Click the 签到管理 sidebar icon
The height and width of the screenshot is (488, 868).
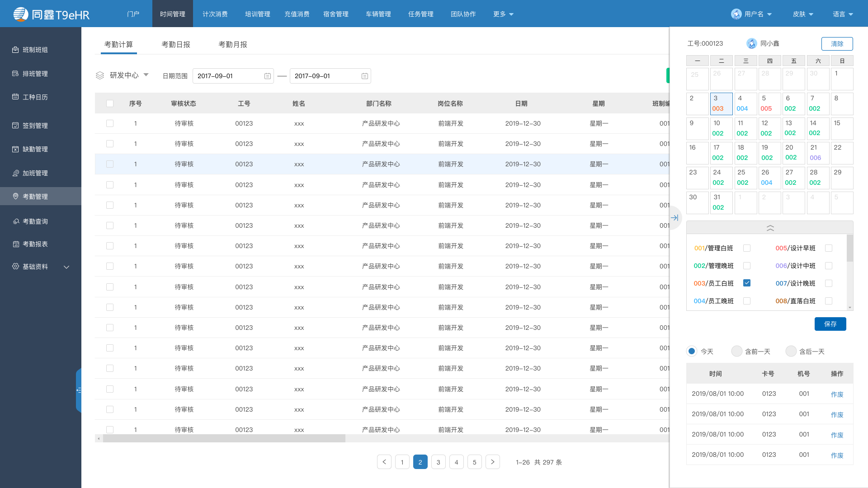17,126
